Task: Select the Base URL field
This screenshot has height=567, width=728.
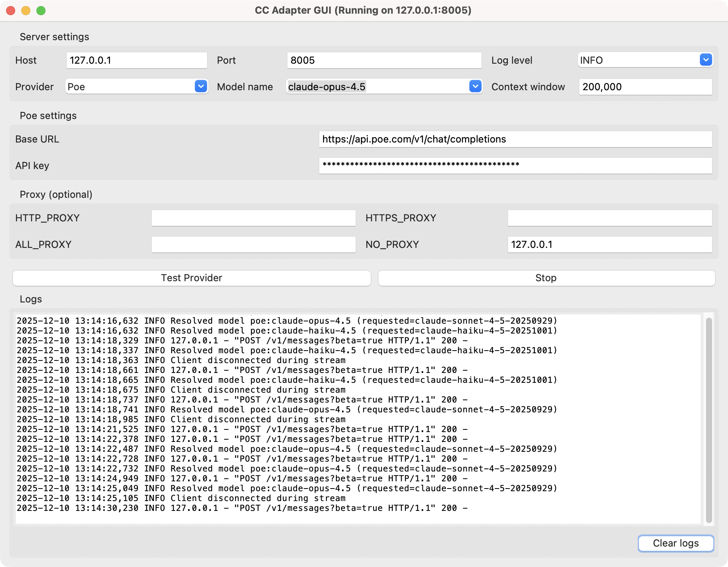Action: click(516, 139)
